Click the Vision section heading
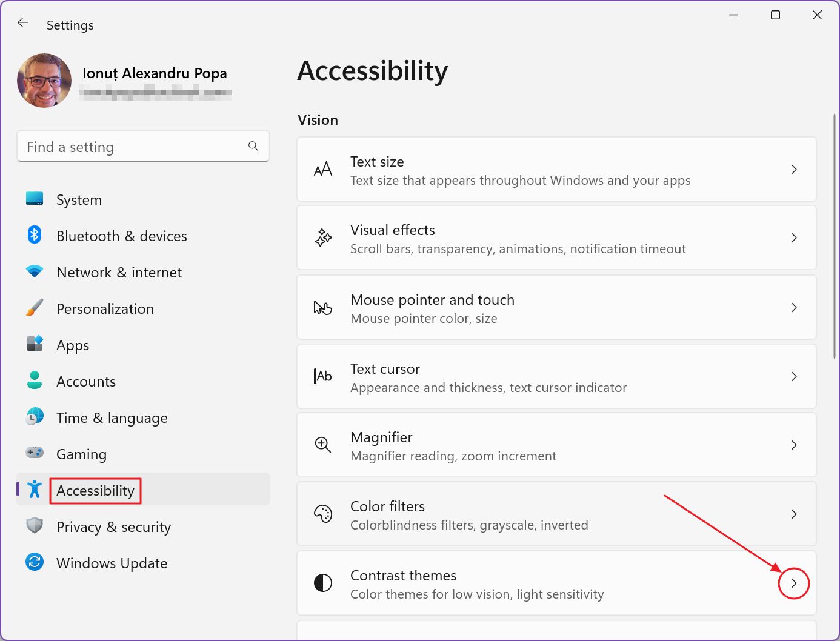Viewport: 840px width, 641px height. coord(318,120)
